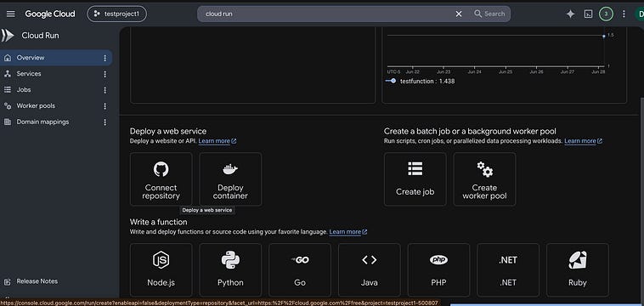The width and height of the screenshot is (644, 306).
Task: Click the Create job card
Action: [x=415, y=179]
